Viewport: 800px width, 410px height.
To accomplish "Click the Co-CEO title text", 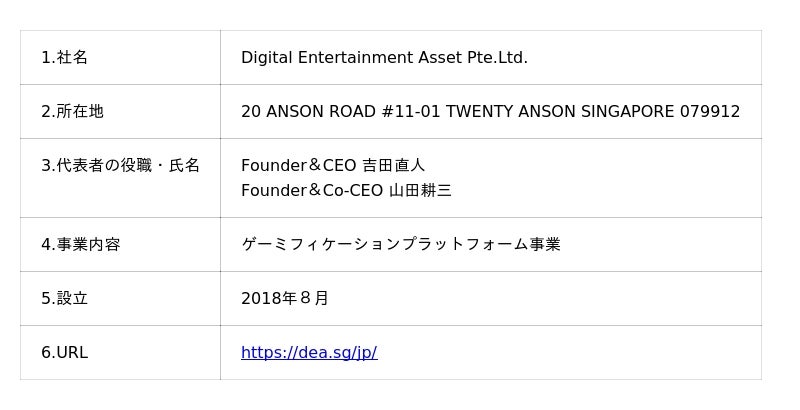I will [353, 191].
